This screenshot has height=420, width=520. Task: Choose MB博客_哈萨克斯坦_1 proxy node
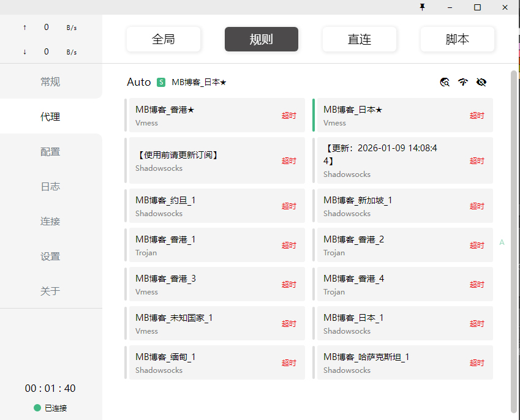402,362
